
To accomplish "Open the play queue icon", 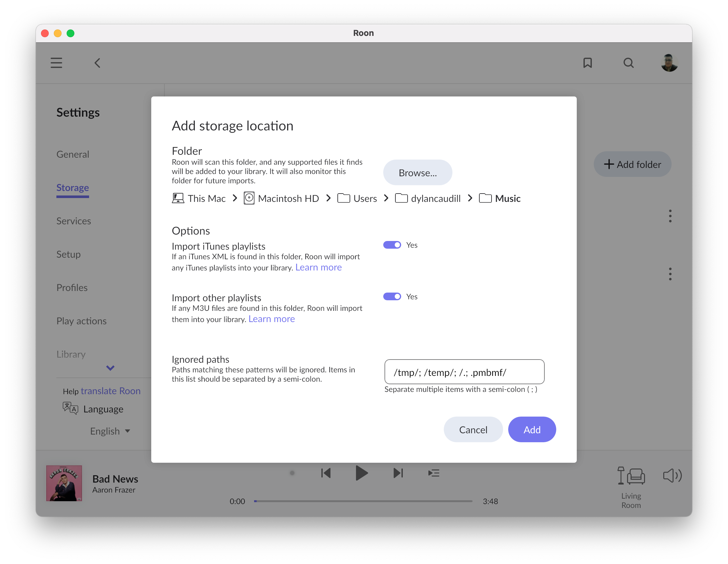I will pyautogui.click(x=433, y=473).
